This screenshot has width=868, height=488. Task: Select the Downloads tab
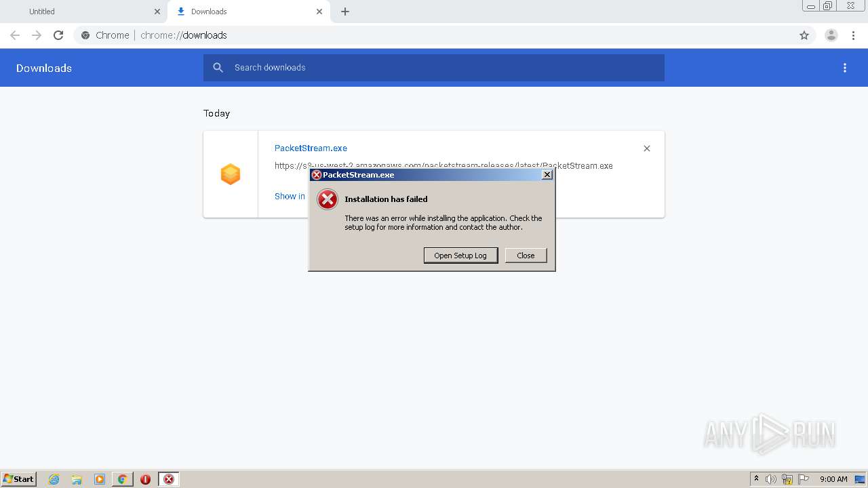(x=248, y=12)
